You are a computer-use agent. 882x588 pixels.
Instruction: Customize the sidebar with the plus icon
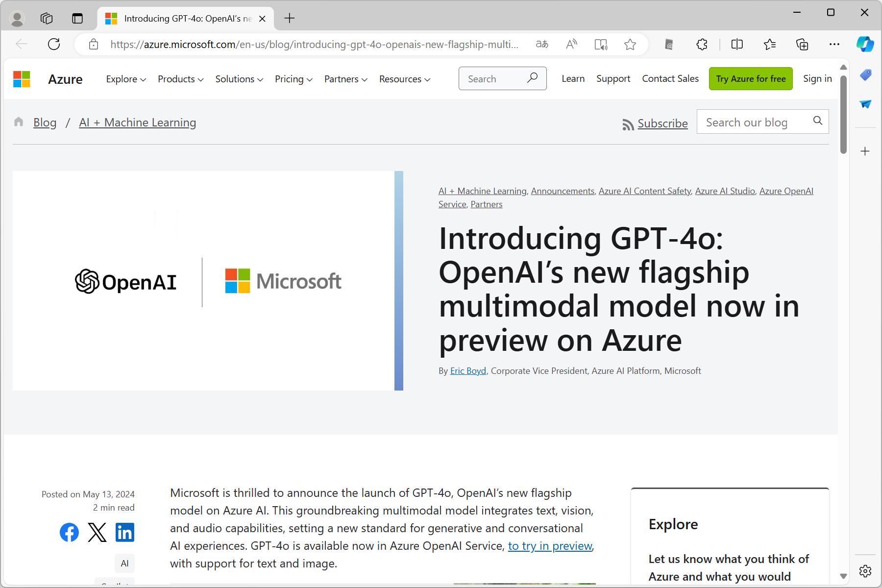tap(865, 151)
